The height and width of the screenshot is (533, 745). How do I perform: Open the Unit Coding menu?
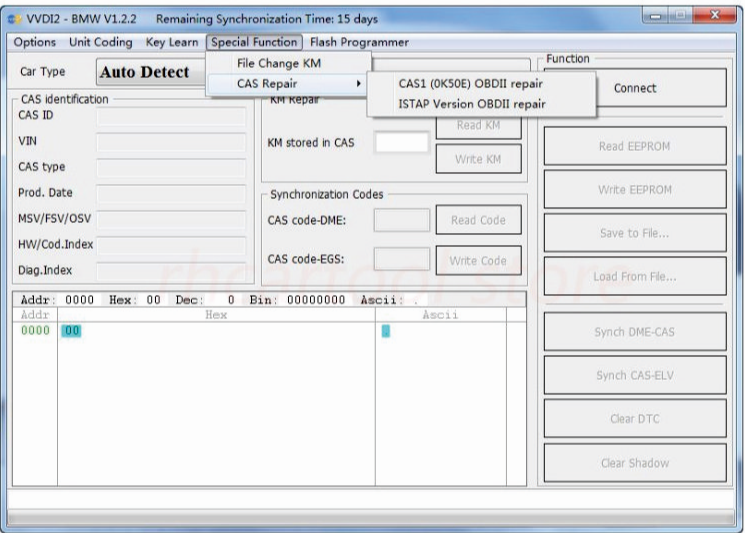pyautogui.click(x=101, y=42)
